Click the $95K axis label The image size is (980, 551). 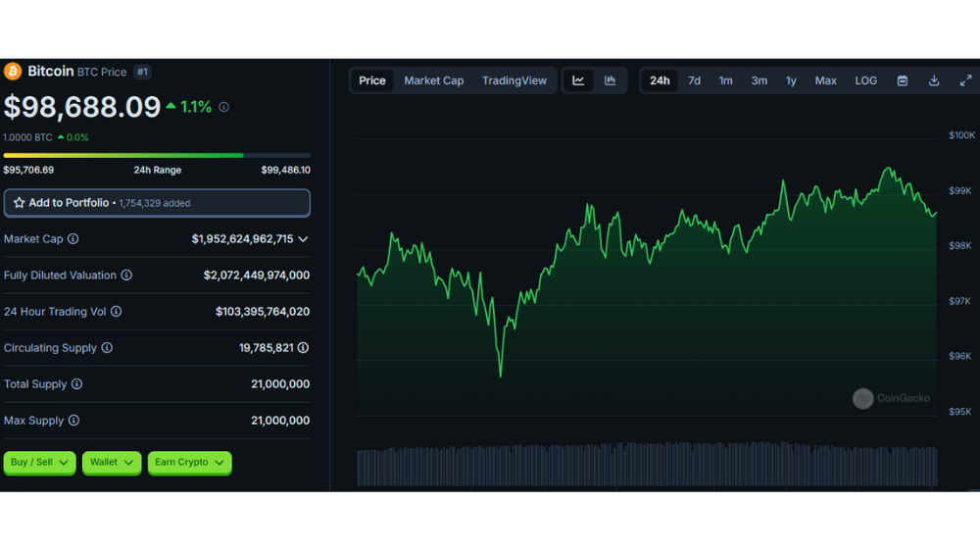(x=960, y=412)
